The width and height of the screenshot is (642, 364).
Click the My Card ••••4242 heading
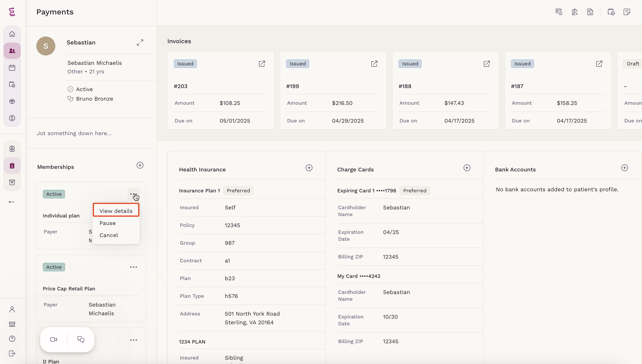click(359, 276)
